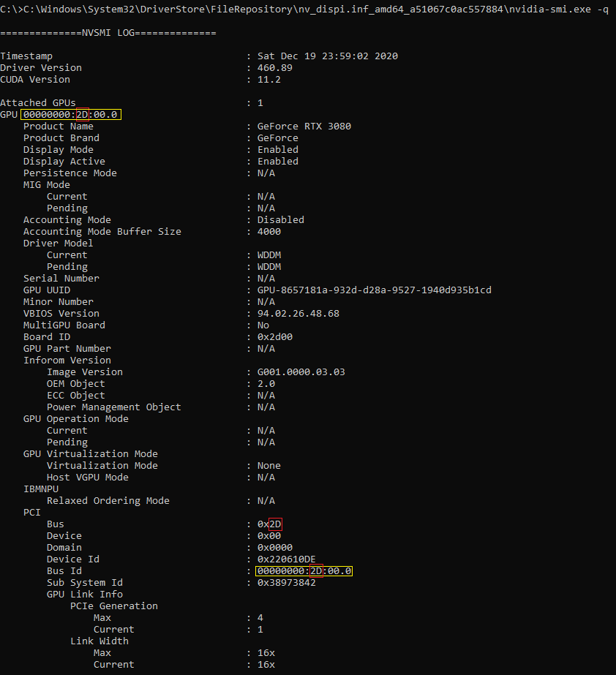616x675 pixels.
Task: Click the GPU Operation Mode label
Action: pyautogui.click(x=76, y=419)
